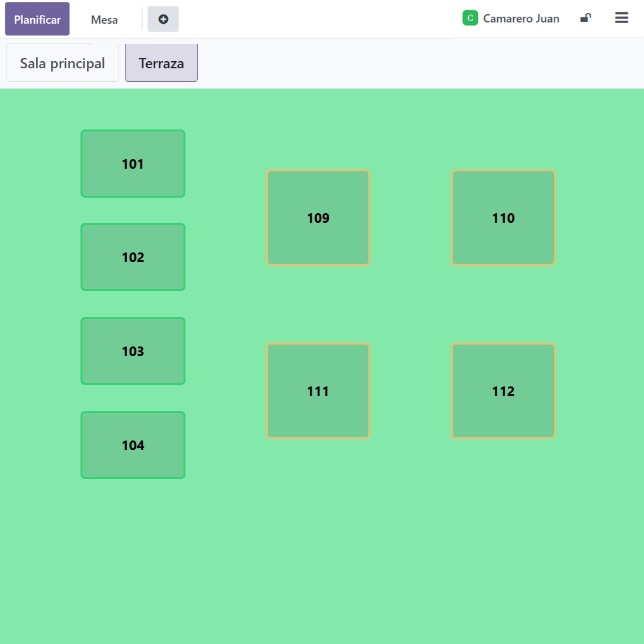Viewport: 644px width, 644px height.
Task: Select the Terraza floor tab
Action: tap(161, 63)
